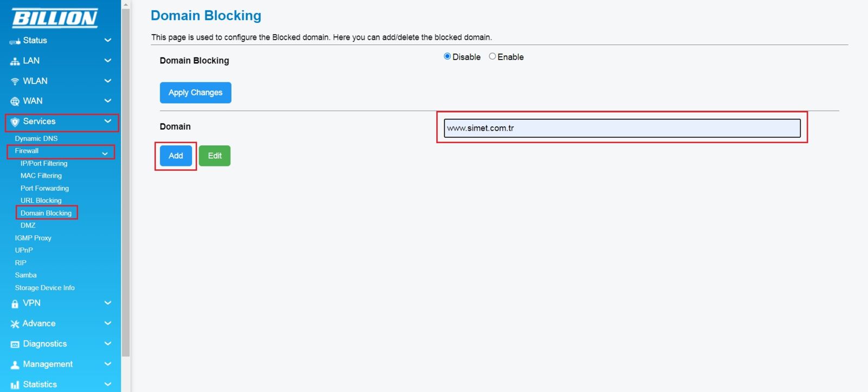The width and height of the screenshot is (868, 392).
Task: Select the Disable radio button
Action: point(447,56)
